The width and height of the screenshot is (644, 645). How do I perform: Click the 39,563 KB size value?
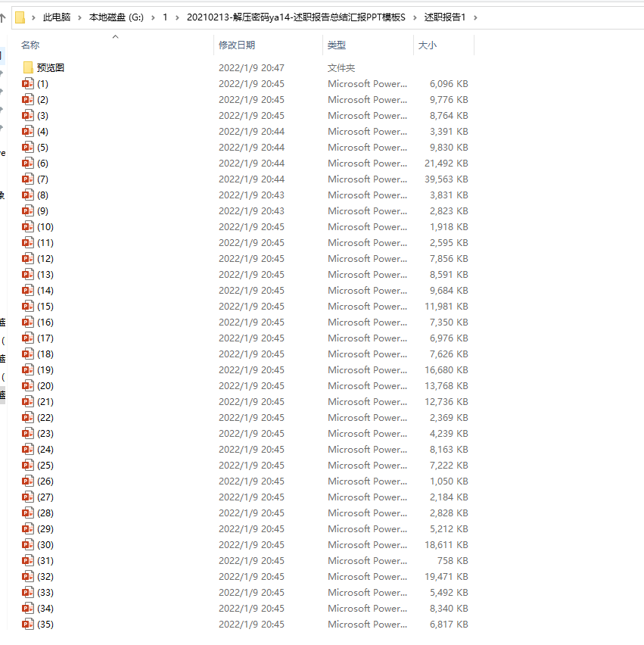(x=446, y=179)
